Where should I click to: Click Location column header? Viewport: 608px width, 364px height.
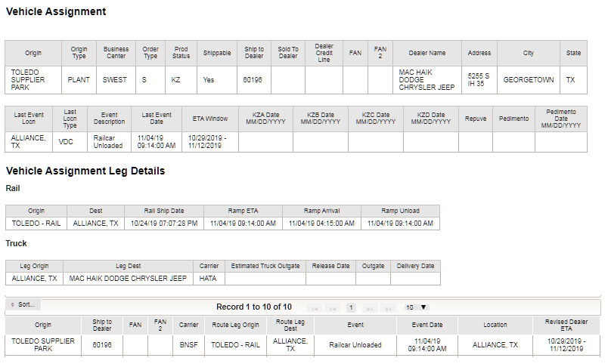[495, 325]
